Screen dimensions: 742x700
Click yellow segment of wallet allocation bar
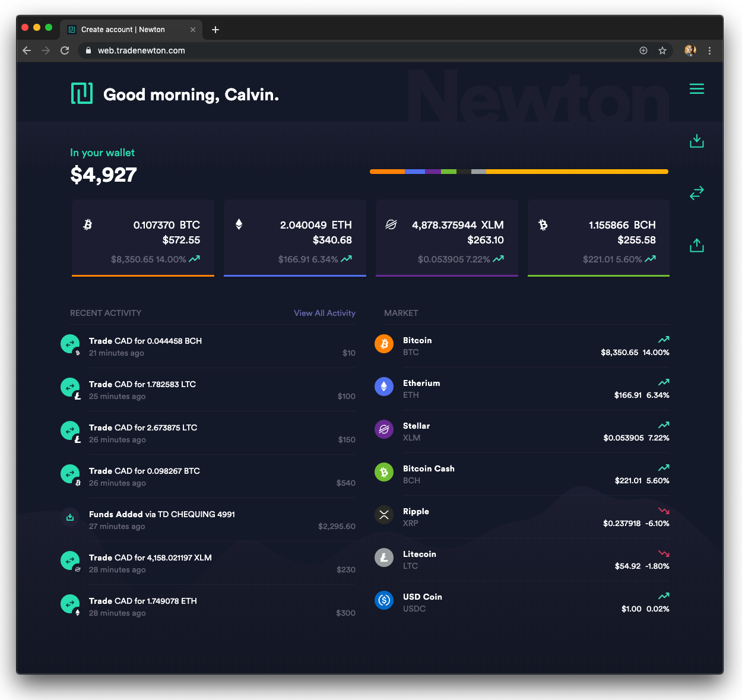[577, 172]
